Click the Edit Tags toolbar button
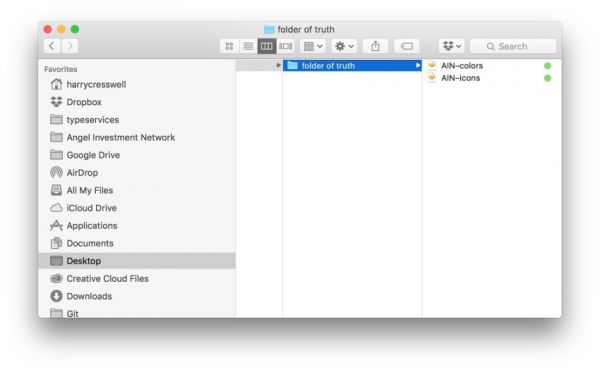Image resolution: width=600 pixels, height=372 pixels. (406, 46)
